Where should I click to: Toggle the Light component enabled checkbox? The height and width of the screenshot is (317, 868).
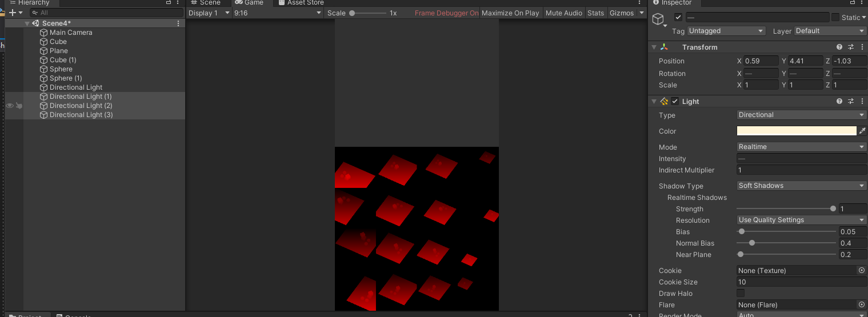675,102
